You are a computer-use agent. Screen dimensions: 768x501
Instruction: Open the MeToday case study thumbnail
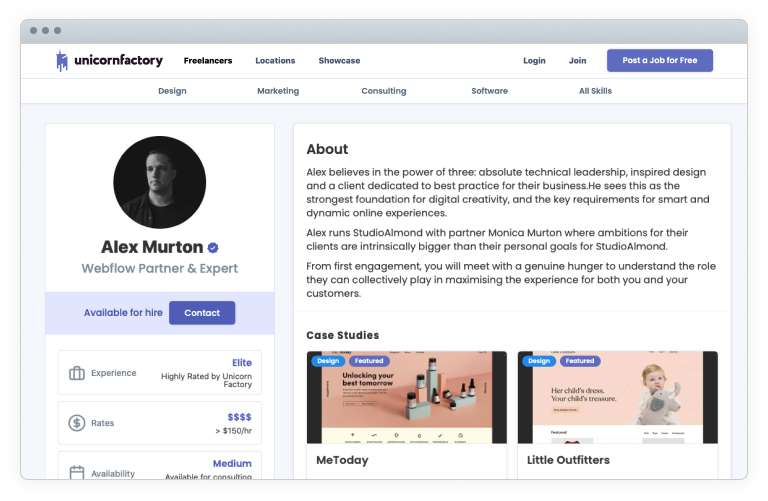click(407, 397)
